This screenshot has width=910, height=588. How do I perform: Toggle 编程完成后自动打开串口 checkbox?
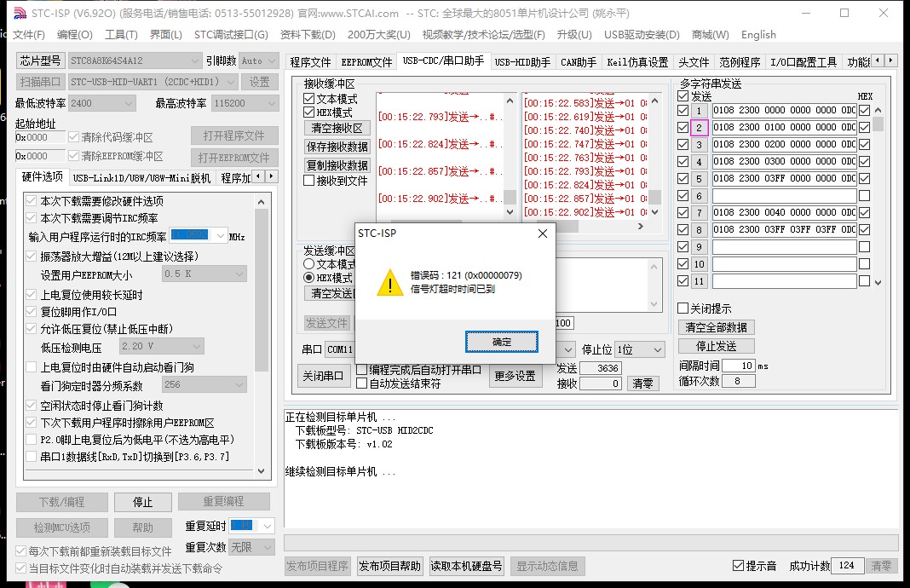pos(361,370)
